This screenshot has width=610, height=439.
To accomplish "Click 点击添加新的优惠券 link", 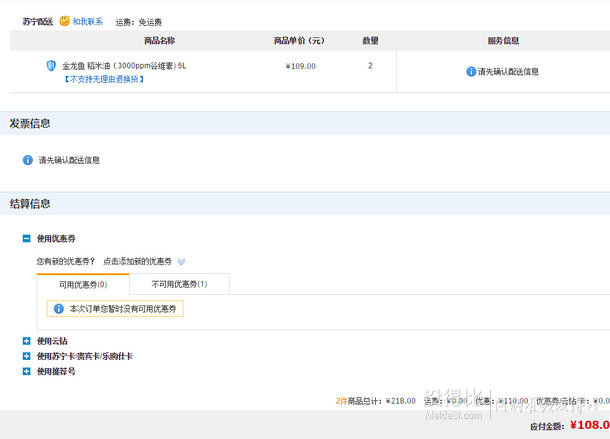I will pyautogui.click(x=137, y=262).
